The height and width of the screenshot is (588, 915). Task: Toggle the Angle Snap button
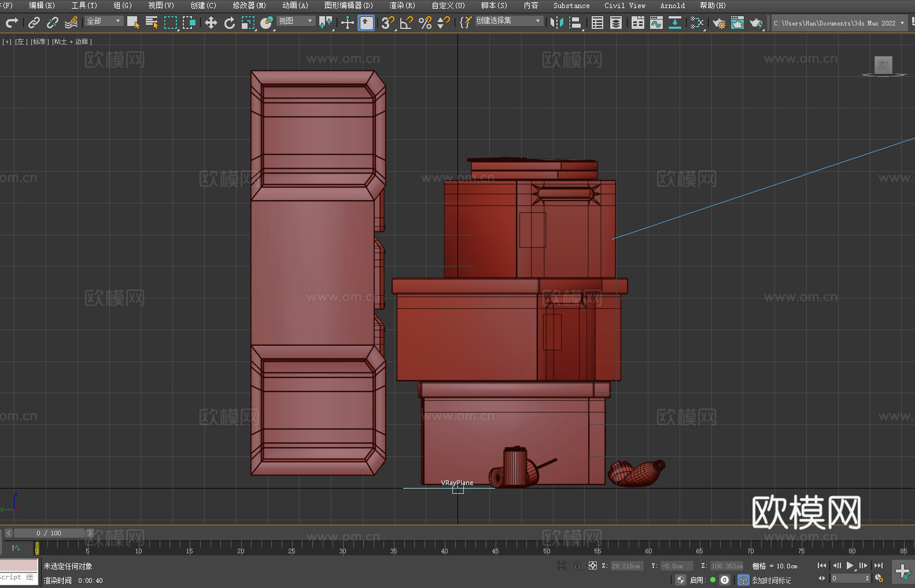(407, 23)
